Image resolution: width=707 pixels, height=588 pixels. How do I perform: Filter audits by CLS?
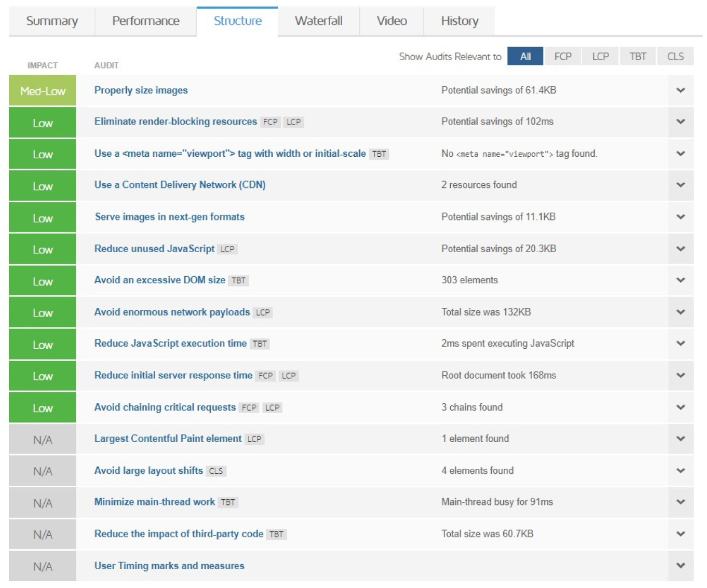coord(675,56)
